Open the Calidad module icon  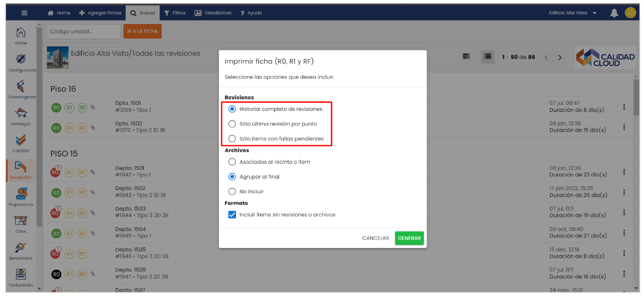21,140
